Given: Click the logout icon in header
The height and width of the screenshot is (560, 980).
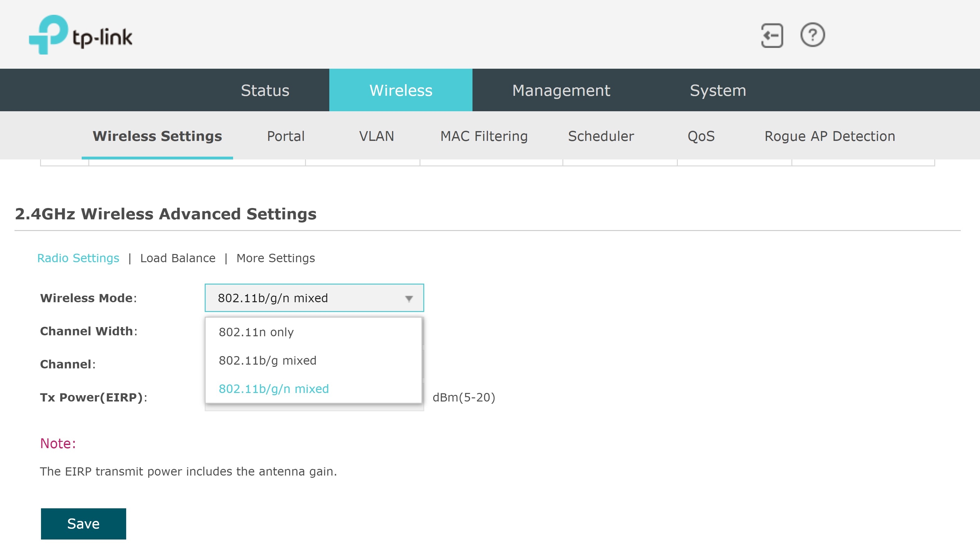Looking at the screenshot, I should 772,35.
